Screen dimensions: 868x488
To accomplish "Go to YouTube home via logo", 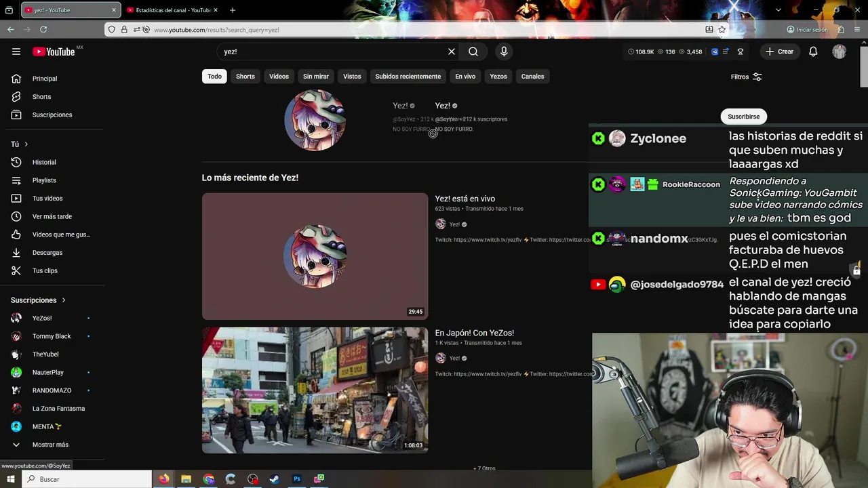I will pyautogui.click(x=54, y=52).
